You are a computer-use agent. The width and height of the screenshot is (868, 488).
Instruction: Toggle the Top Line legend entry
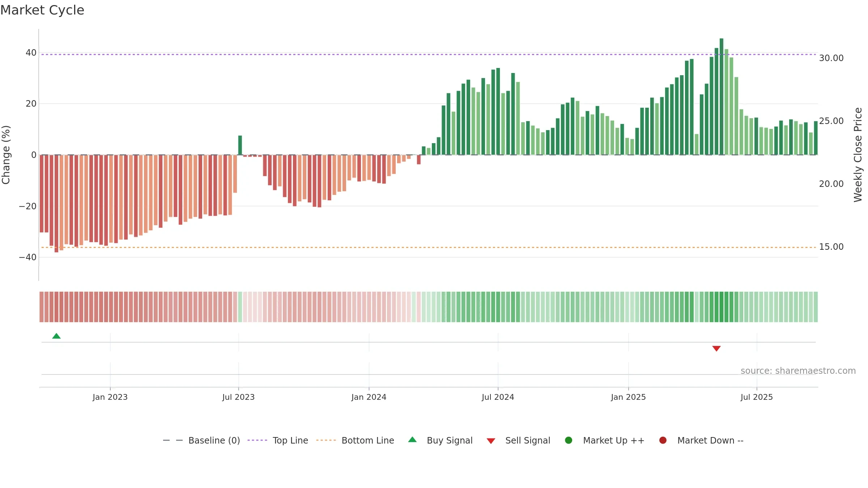(x=278, y=440)
